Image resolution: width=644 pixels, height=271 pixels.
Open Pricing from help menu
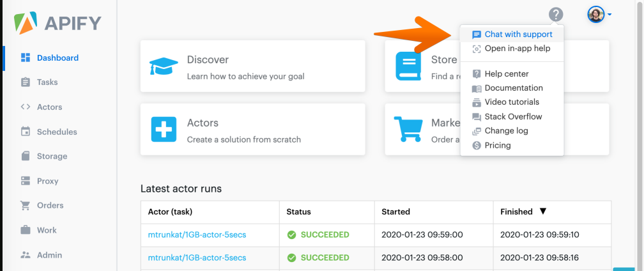coord(498,145)
